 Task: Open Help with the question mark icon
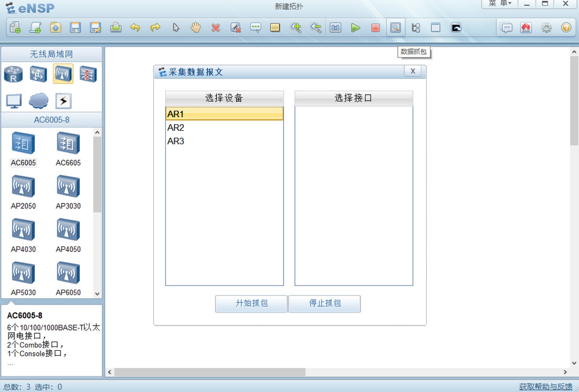tap(566, 27)
